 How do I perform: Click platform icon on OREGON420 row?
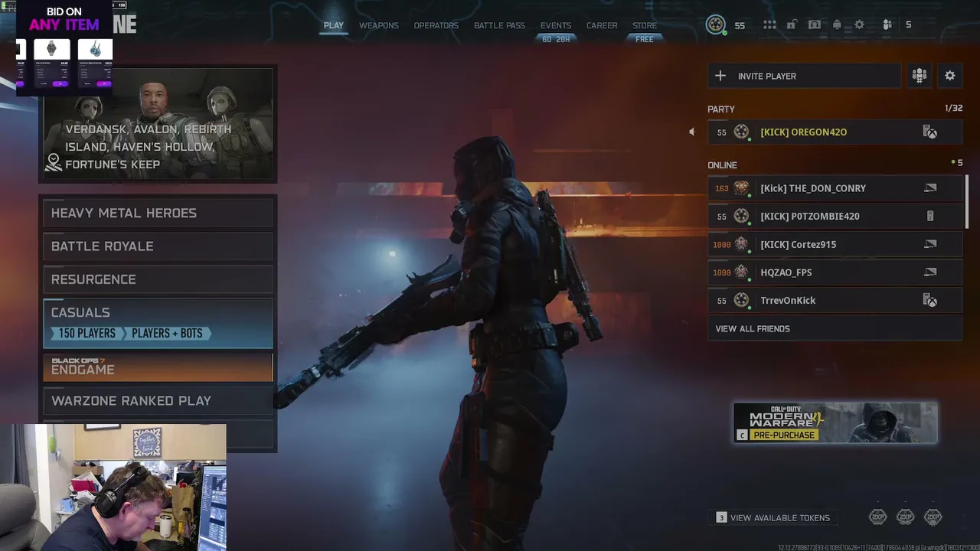pyautogui.click(x=930, y=132)
